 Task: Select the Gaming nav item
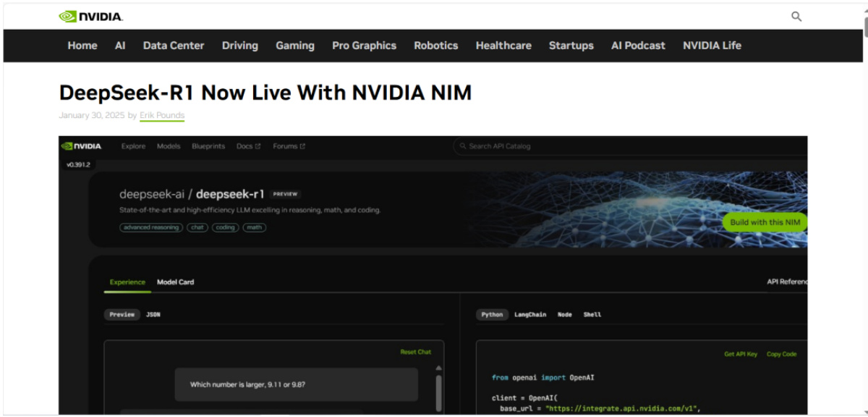point(295,46)
